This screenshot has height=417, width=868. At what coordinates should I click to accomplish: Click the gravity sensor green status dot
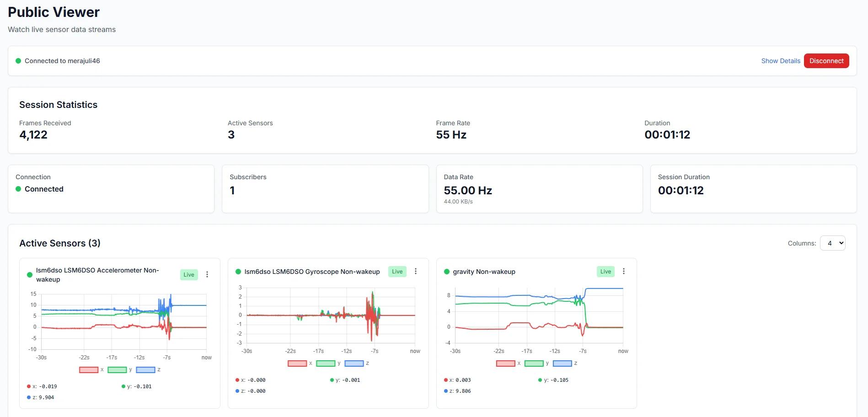point(446,272)
